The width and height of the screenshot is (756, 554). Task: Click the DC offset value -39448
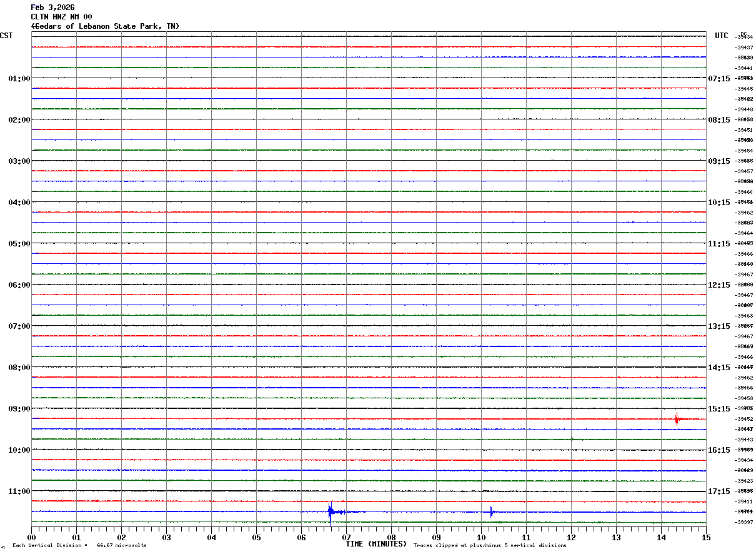744,109
